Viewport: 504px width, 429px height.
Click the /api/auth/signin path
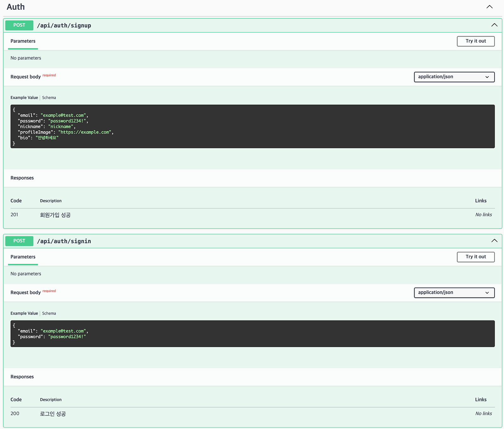coord(64,241)
